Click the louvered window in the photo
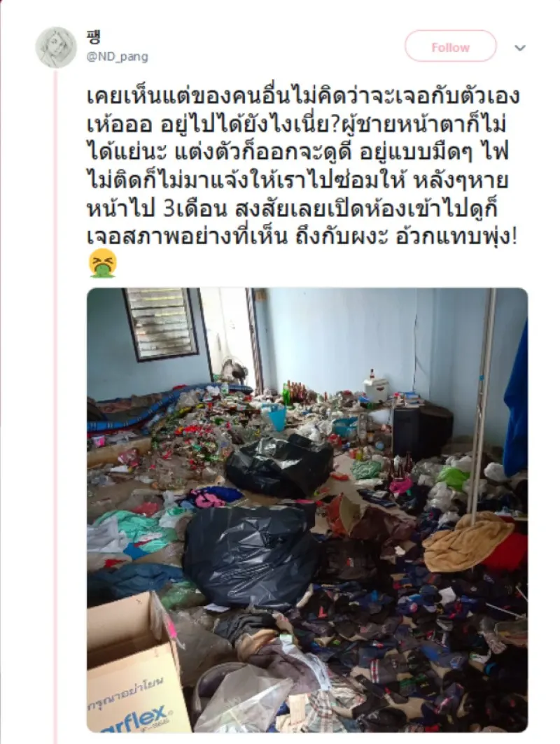560x744 pixels. pos(160,323)
